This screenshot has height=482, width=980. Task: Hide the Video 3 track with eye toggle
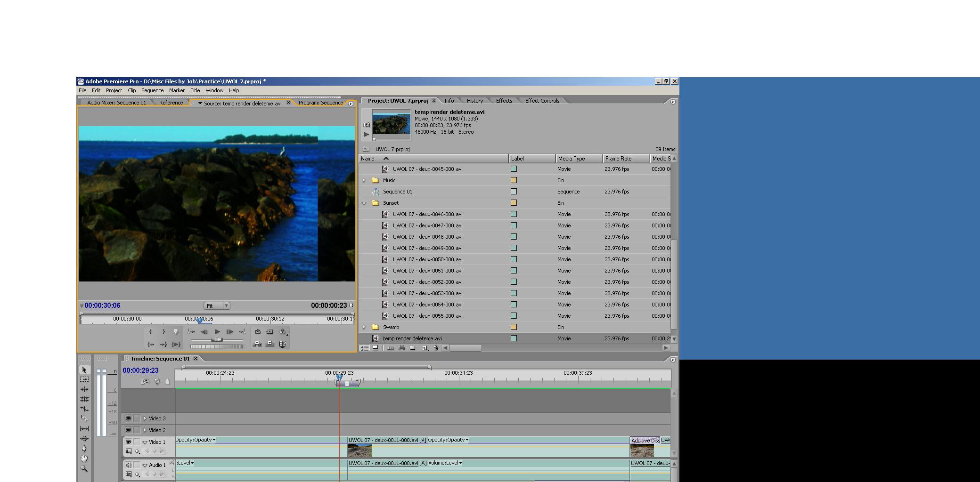[128, 418]
